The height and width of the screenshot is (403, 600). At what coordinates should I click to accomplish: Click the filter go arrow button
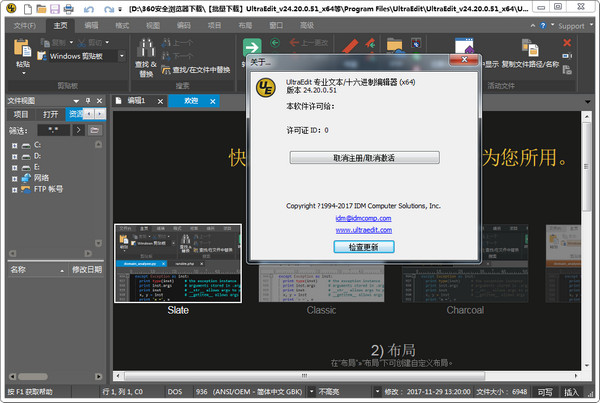(80, 130)
